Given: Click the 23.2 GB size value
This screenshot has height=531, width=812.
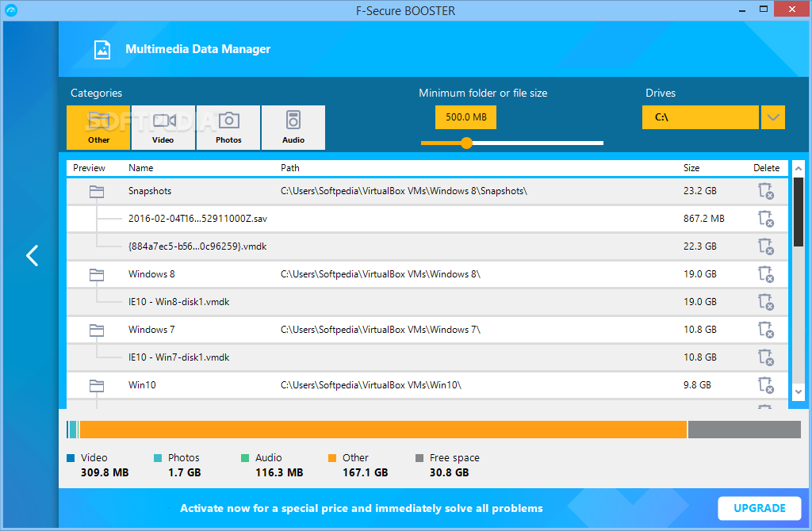Looking at the screenshot, I should point(699,191).
